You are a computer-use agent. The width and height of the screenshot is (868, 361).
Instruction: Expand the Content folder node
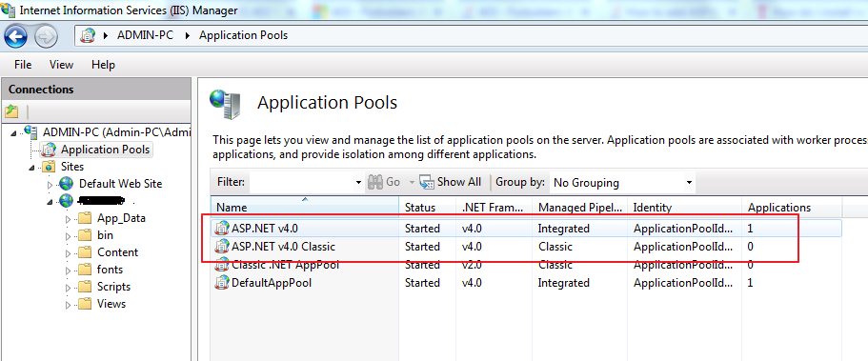pos(68,253)
